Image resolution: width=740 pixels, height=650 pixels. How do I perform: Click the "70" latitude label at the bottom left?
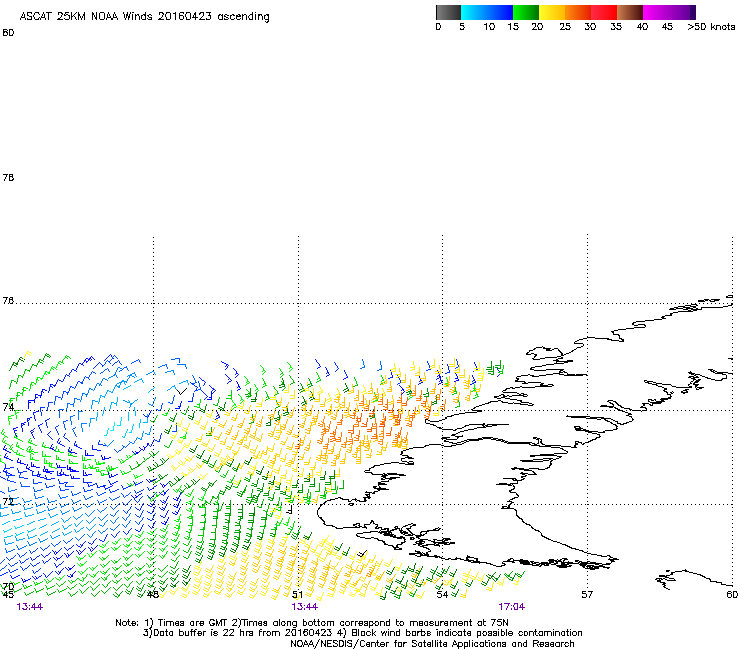pos(8,587)
